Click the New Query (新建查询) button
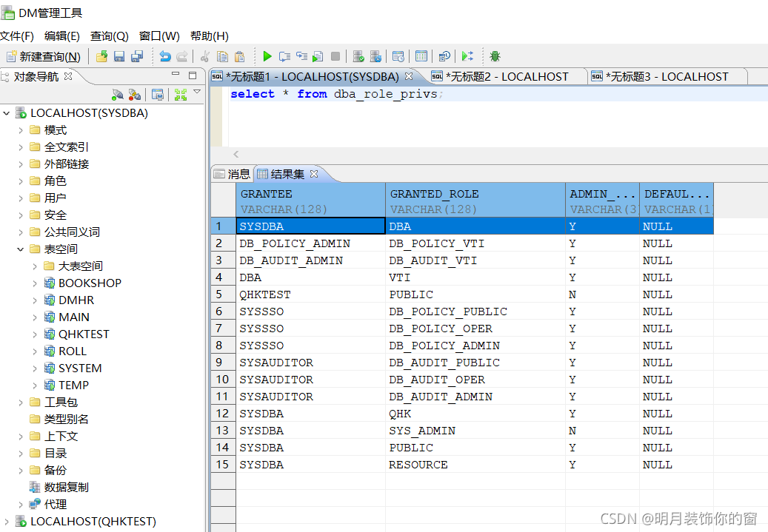This screenshot has width=768, height=532. pyautogui.click(x=43, y=57)
